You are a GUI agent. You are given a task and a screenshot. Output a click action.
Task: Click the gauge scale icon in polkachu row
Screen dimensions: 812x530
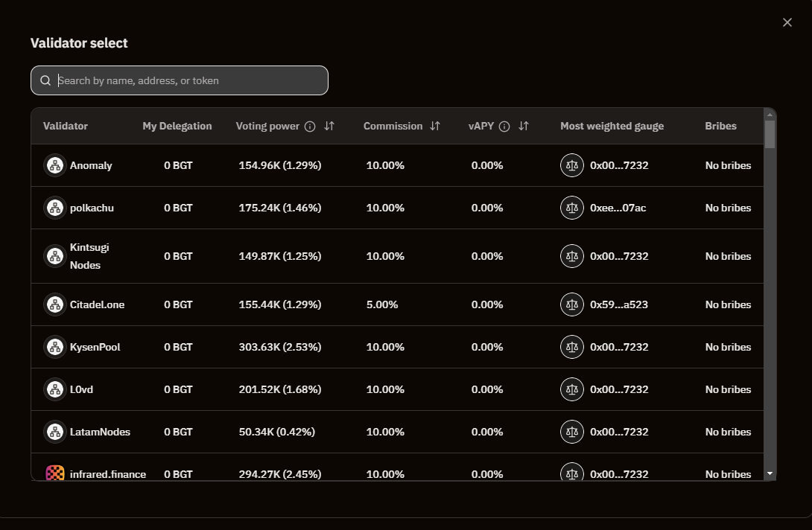(571, 208)
